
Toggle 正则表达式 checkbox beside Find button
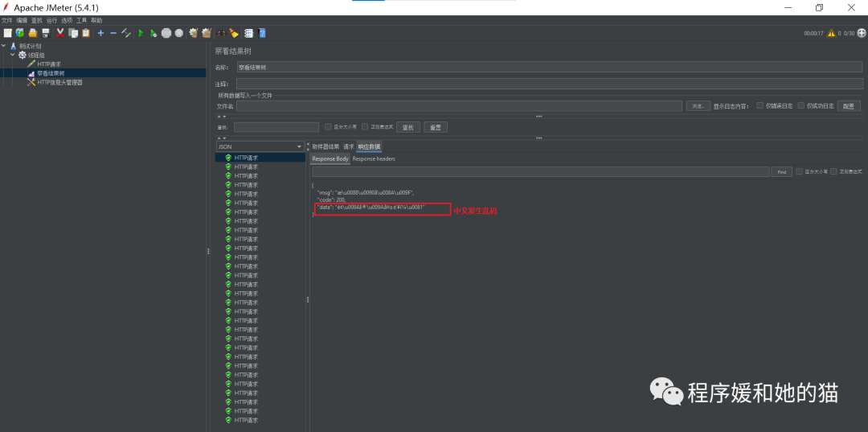833,171
